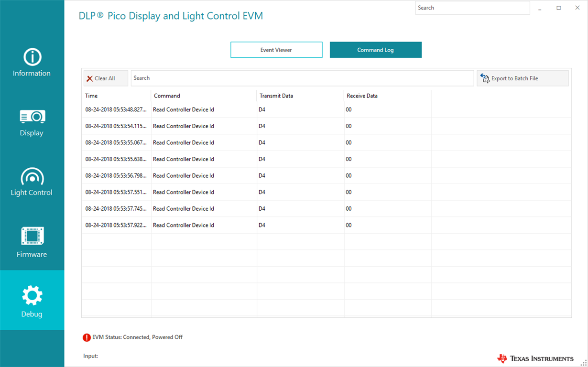Click the red X Clear All icon
Image resolution: width=588 pixels, height=367 pixels.
click(89, 79)
